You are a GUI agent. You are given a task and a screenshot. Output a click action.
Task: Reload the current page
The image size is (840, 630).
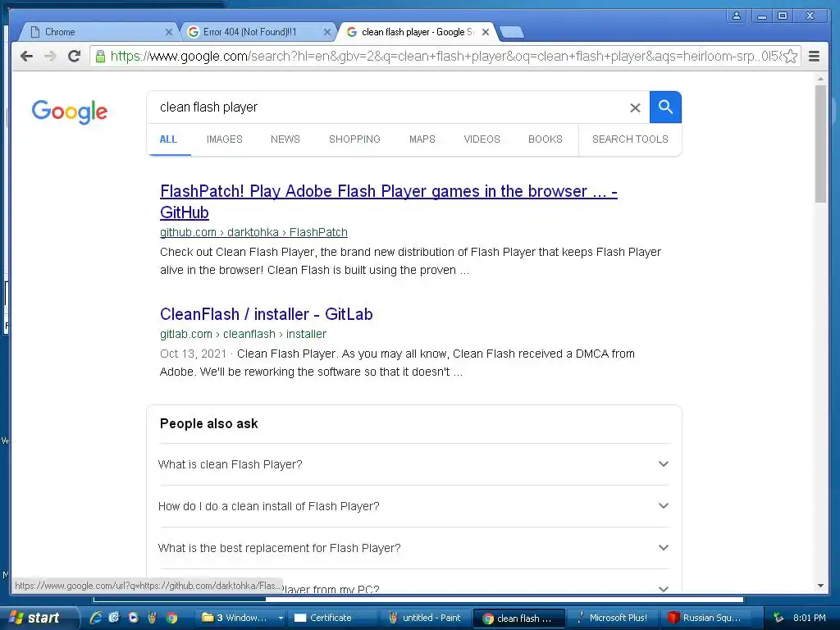point(75,56)
